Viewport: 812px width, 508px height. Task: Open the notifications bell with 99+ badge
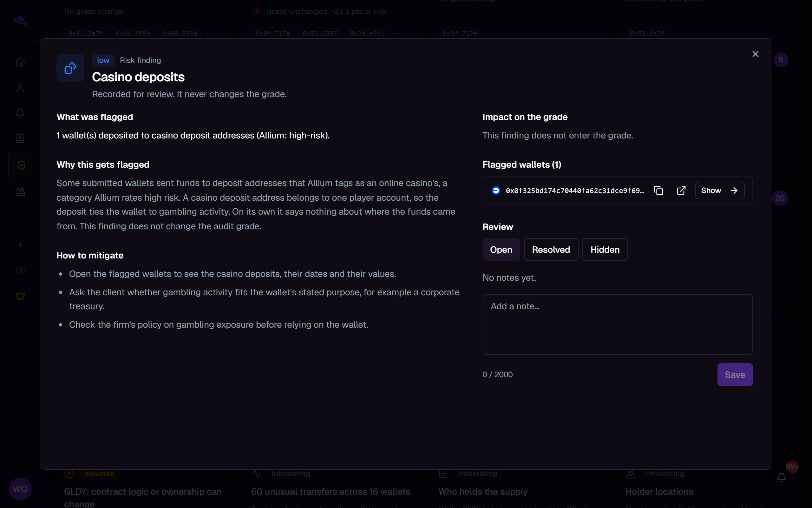click(782, 477)
